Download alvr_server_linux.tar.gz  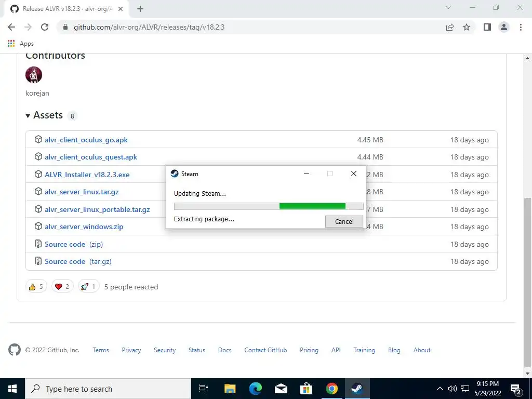[82, 192]
